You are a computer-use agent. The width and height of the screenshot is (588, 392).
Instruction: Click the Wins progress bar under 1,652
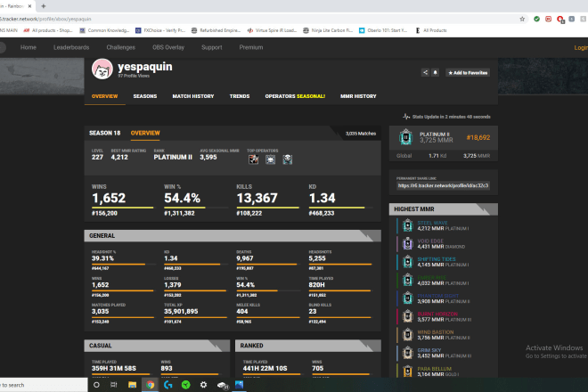(123, 208)
